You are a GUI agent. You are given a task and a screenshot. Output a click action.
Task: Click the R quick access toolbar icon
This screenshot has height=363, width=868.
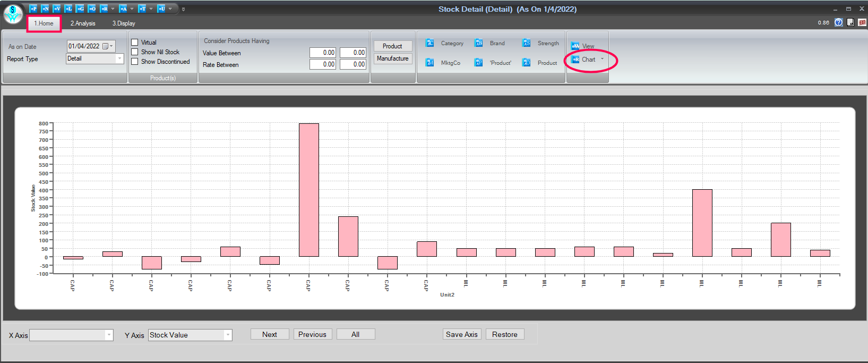[104, 9]
